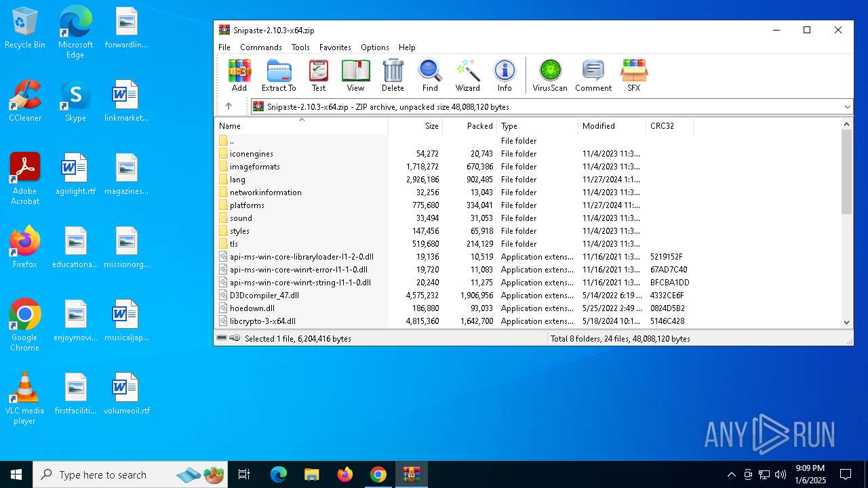Select the imageformats folder row

pos(454,167)
